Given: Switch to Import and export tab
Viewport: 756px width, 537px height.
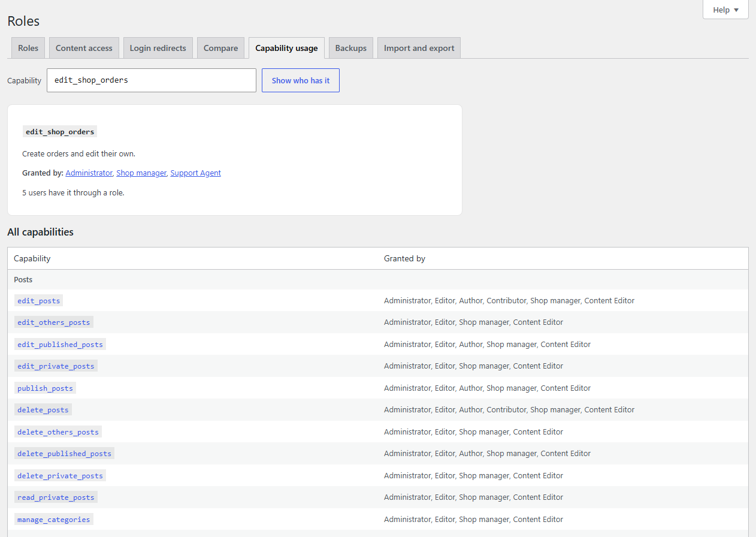Looking at the screenshot, I should [x=419, y=48].
